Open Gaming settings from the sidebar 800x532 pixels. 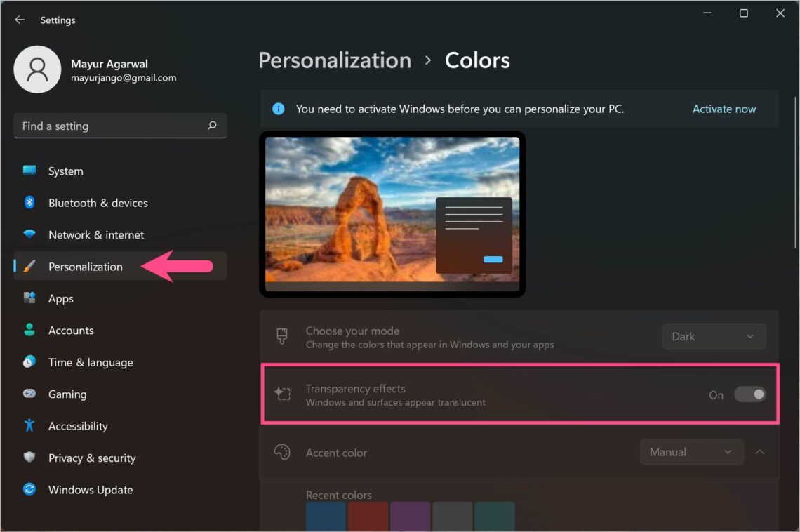[x=67, y=394]
